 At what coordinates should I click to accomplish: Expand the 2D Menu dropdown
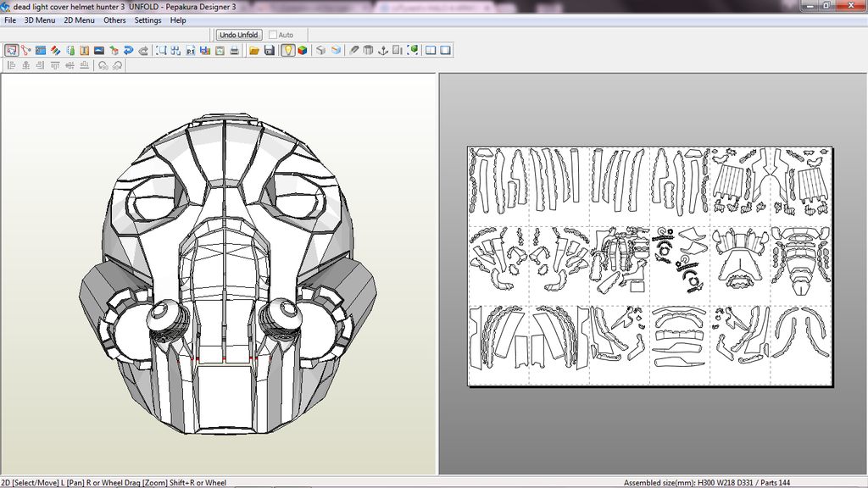click(80, 20)
